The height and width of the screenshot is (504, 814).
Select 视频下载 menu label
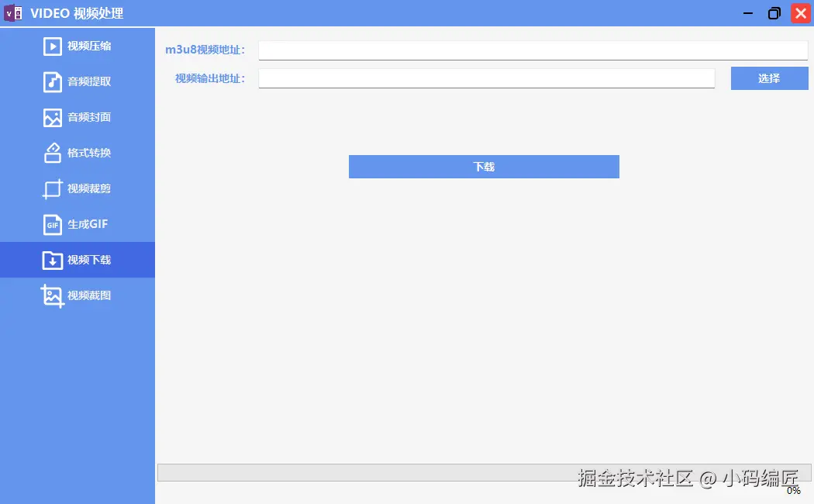tap(89, 260)
